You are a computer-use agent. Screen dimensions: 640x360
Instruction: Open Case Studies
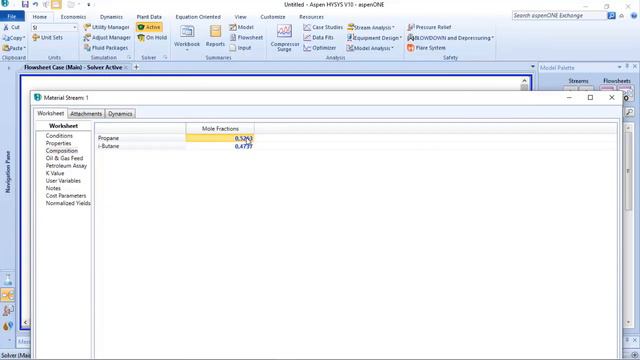point(323,27)
